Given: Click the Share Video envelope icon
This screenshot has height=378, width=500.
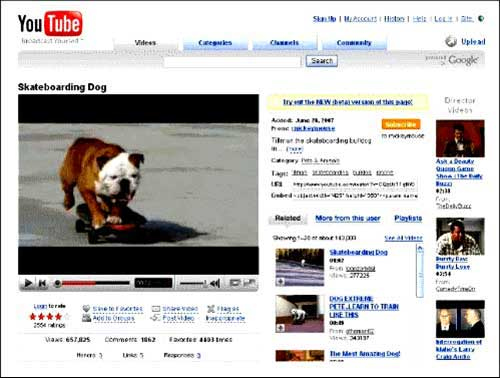Looking at the screenshot, I should 156,309.
